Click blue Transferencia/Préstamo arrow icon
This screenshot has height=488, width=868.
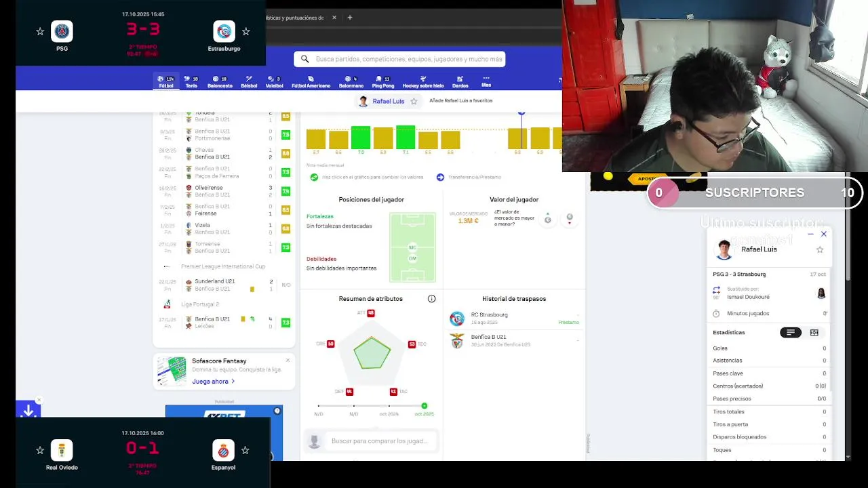coord(440,177)
